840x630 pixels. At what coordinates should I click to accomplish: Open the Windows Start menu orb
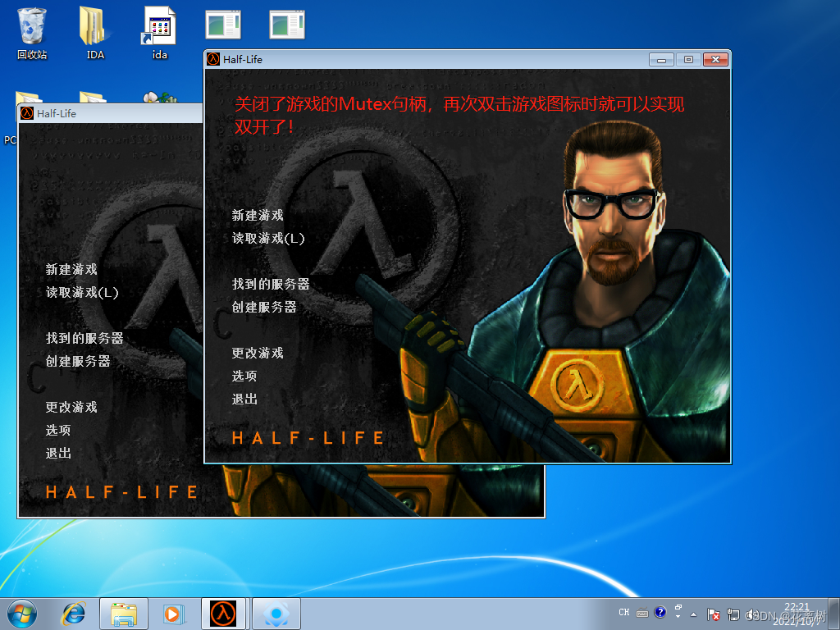pyautogui.click(x=22, y=614)
